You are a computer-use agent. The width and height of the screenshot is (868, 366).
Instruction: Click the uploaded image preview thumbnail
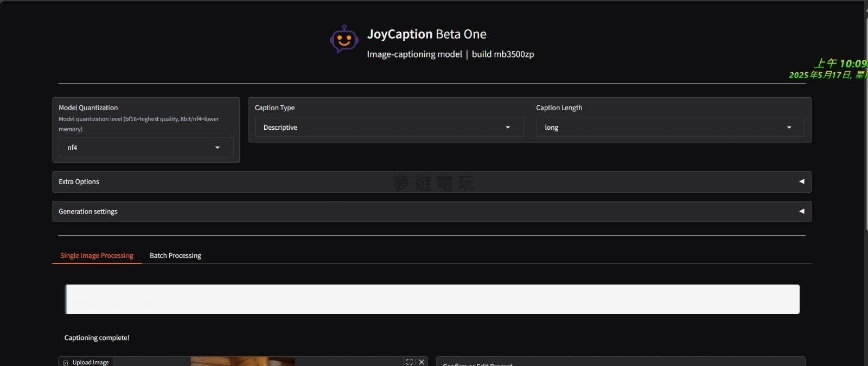(242, 361)
